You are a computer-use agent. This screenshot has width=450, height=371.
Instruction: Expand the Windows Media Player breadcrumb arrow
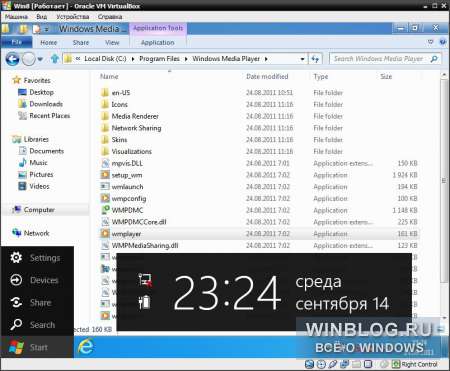point(266,59)
